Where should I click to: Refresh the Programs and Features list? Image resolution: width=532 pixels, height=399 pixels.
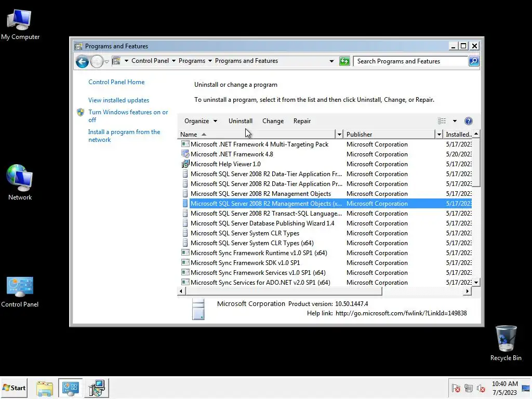pos(344,61)
